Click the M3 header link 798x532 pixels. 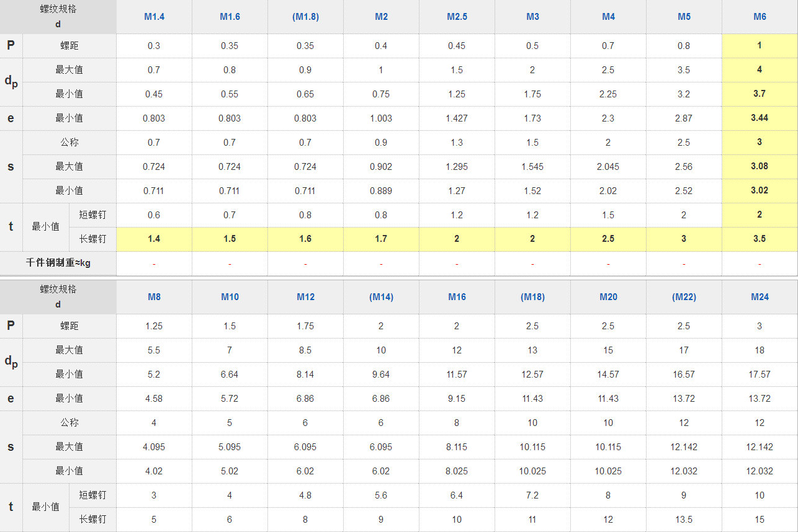coord(532,17)
